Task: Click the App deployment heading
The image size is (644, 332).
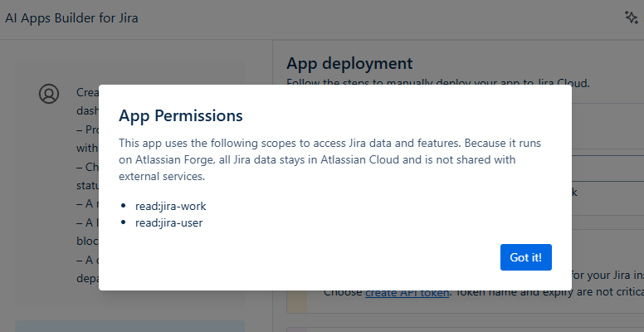Action: 349,63
